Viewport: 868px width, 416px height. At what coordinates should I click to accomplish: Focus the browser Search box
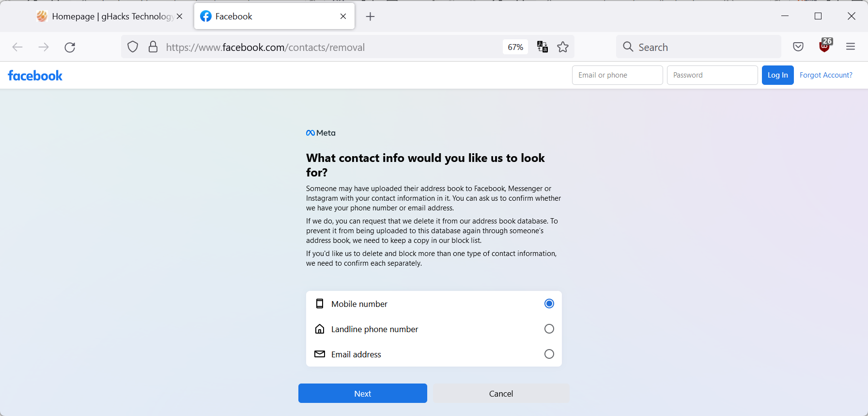(x=698, y=47)
